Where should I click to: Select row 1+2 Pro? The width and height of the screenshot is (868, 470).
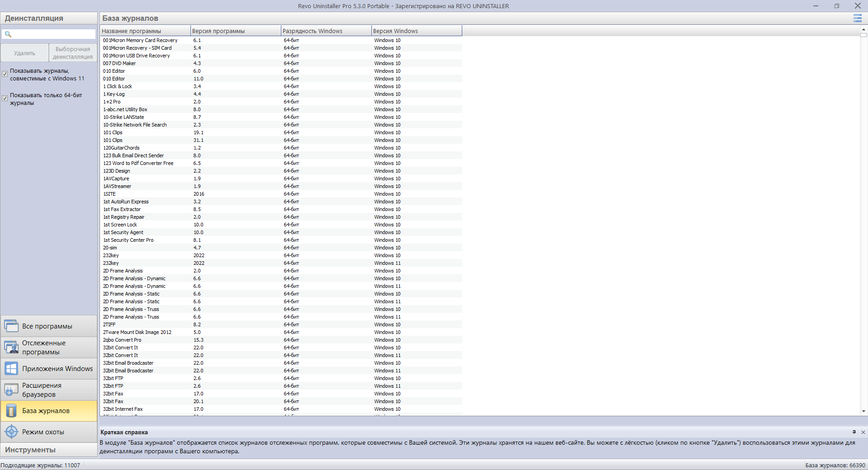click(281, 102)
